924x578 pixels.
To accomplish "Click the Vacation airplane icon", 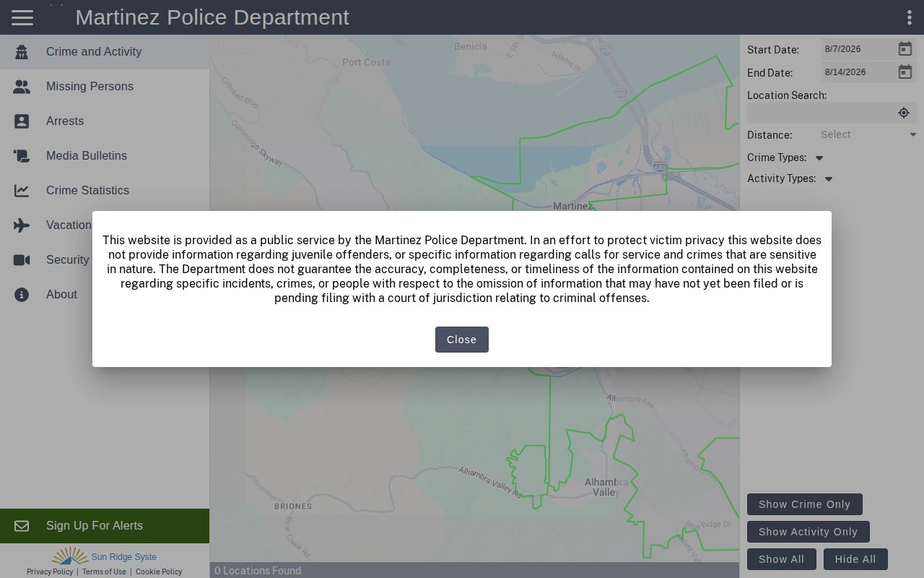I will pyautogui.click(x=22, y=225).
